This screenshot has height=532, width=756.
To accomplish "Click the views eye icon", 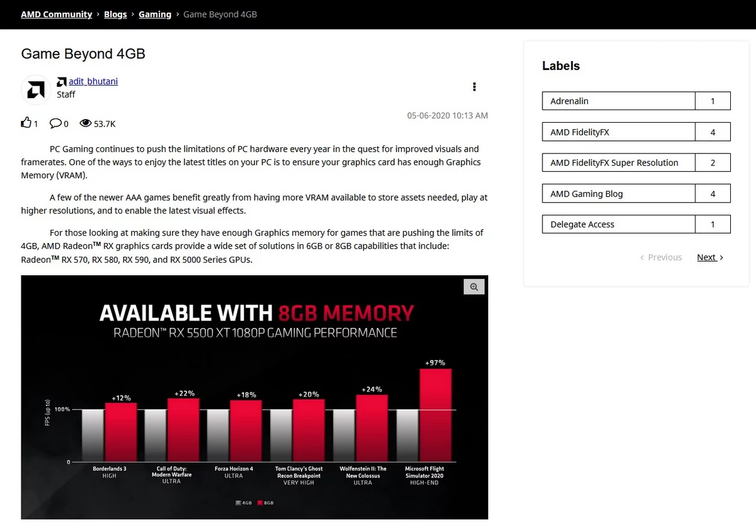I will [x=86, y=123].
